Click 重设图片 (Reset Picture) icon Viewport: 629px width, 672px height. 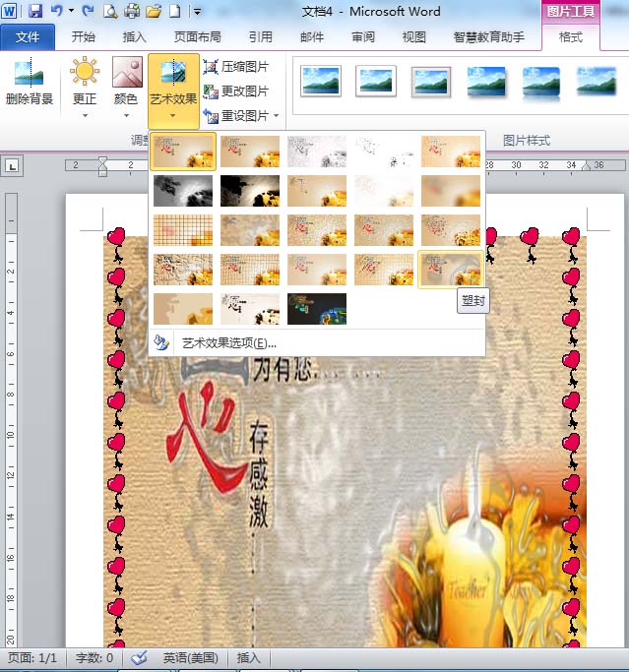pyautogui.click(x=211, y=116)
